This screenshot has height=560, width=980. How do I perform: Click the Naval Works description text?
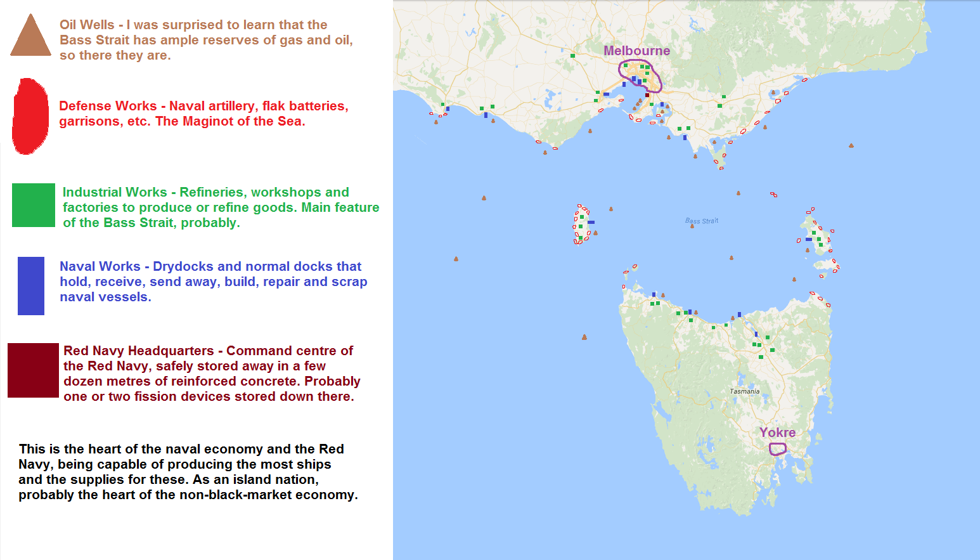pos(213,282)
